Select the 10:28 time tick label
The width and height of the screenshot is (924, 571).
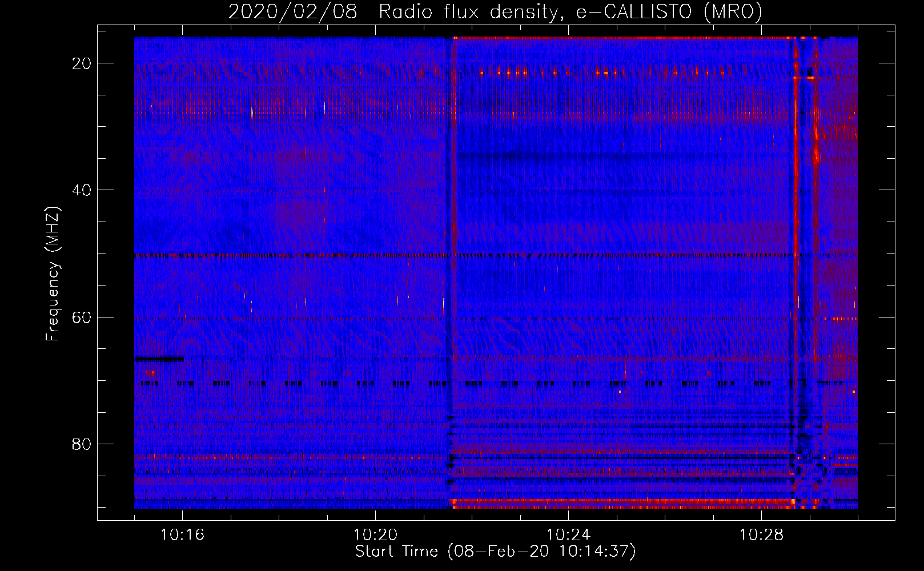pos(761,535)
